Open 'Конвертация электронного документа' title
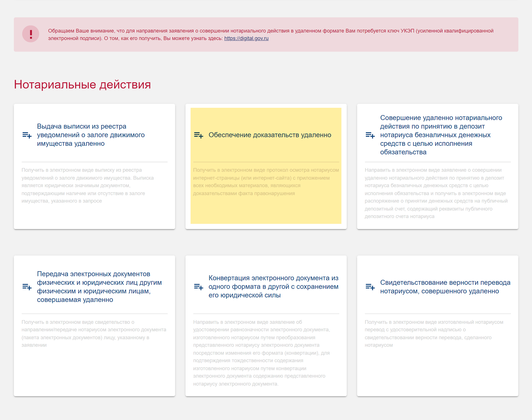 pyautogui.click(x=273, y=287)
